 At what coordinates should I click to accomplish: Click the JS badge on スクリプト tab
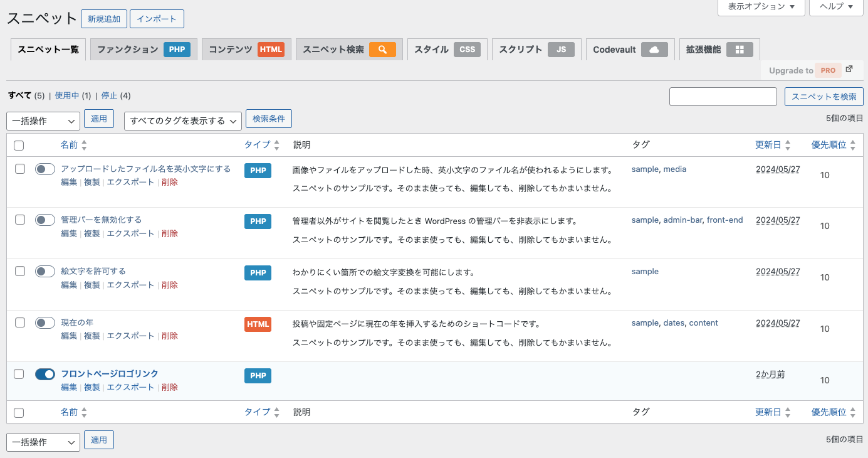tap(561, 50)
